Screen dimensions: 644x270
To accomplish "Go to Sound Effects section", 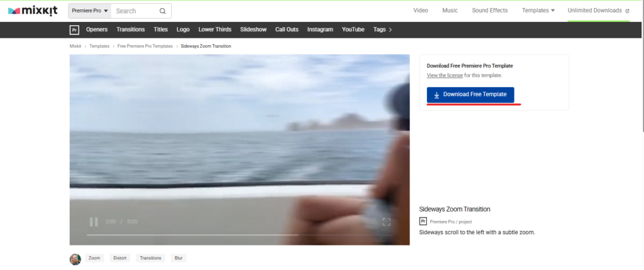I will pos(489,11).
